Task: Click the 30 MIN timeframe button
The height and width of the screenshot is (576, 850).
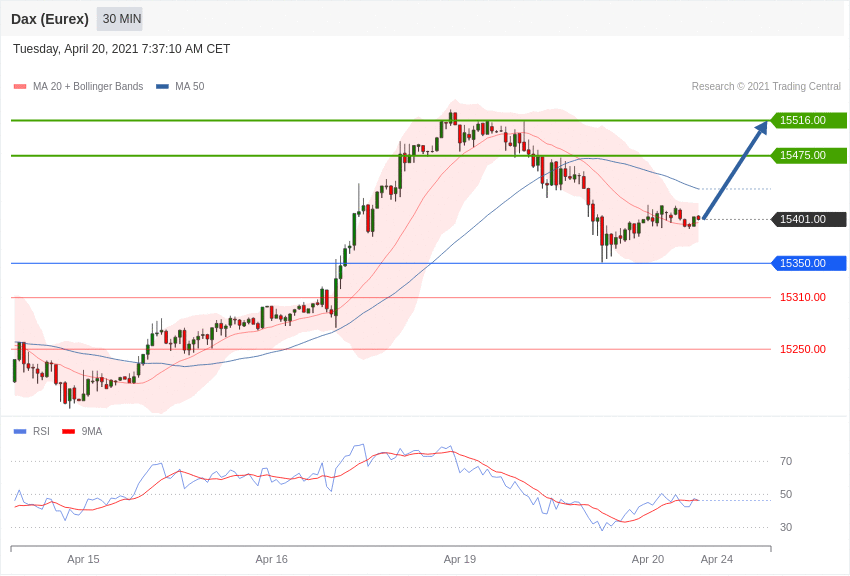Action: point(121,19)
